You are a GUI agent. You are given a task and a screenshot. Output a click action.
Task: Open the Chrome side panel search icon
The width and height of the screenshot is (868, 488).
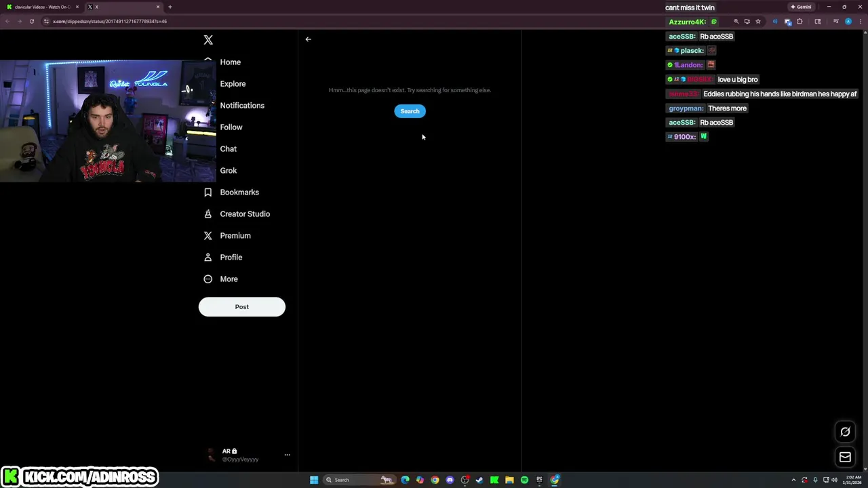click(818, 21)
